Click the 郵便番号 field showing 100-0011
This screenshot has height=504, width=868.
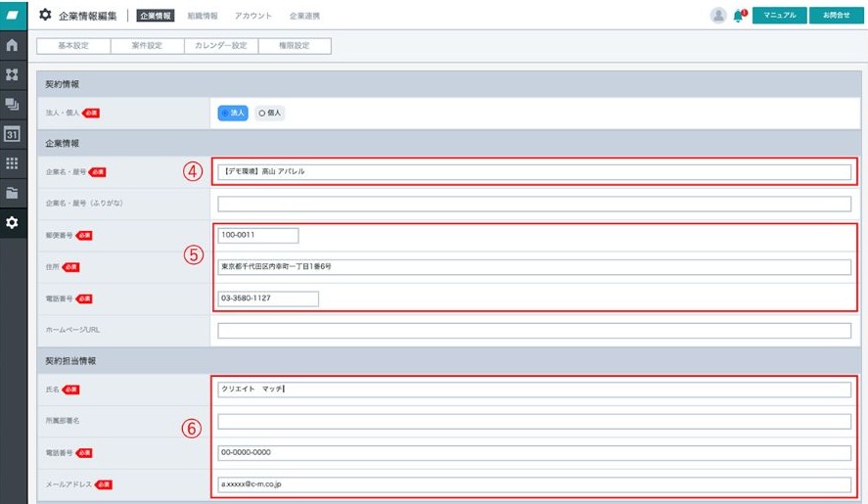click(x=258, y=235)
